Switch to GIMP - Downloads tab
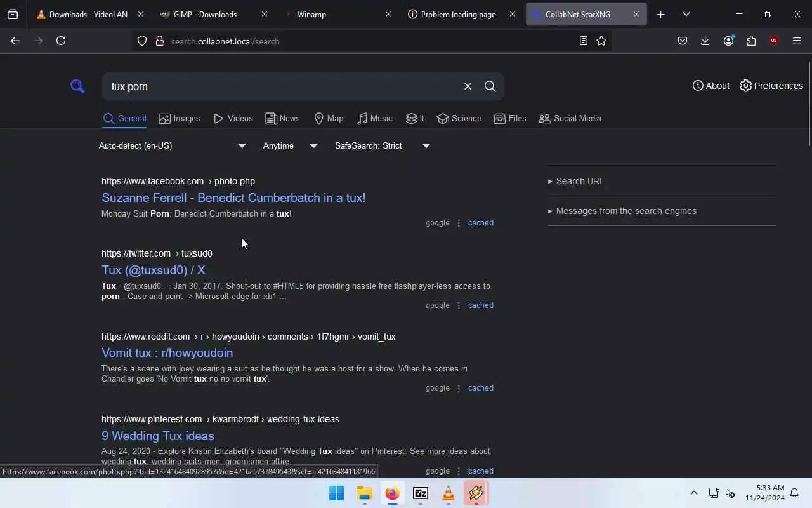Screen dimensions: 812x508 tap(214, 14)
